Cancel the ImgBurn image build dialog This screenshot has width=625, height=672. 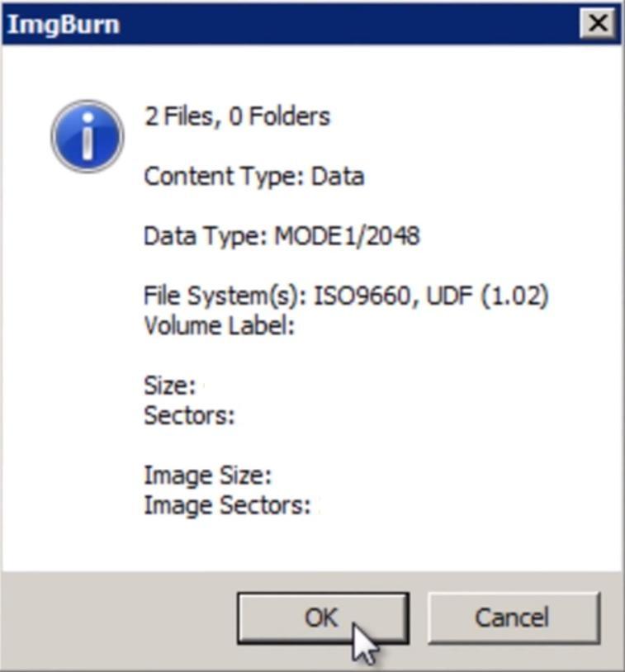pos(514,618)
